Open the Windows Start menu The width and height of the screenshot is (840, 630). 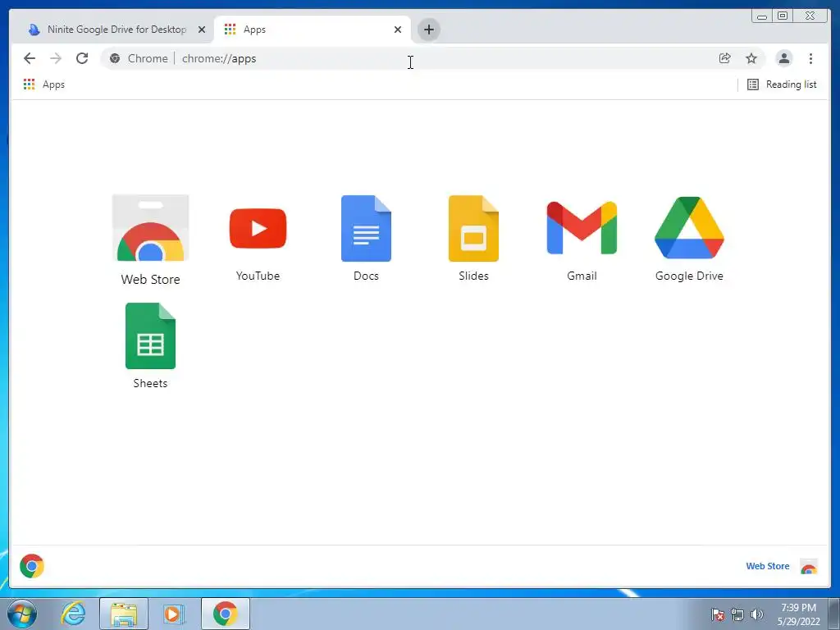click(x=22, y=614)
